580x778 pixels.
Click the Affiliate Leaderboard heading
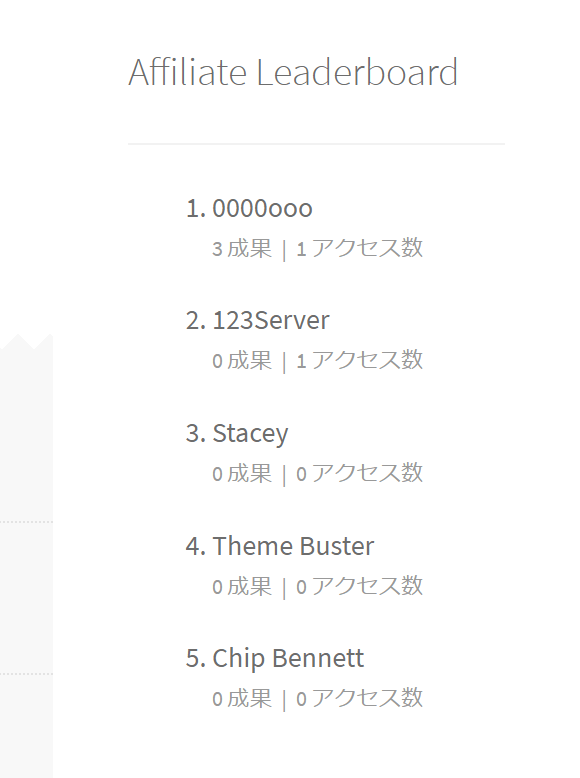click(293, 72)
